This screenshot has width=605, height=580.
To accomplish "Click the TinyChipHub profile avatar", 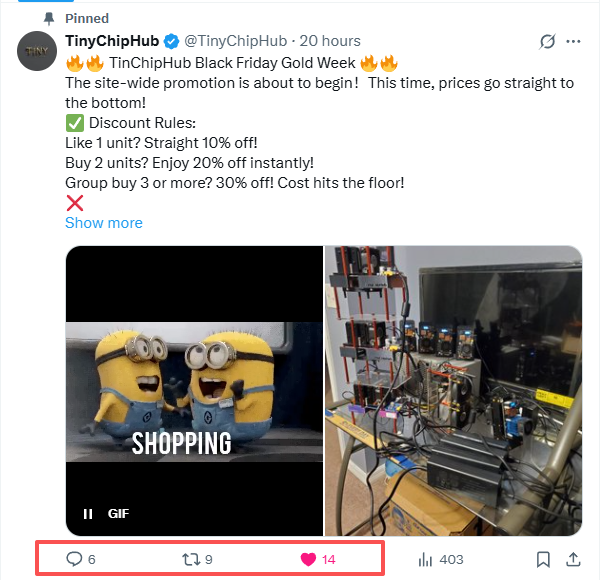I will [x=37, y=51].
